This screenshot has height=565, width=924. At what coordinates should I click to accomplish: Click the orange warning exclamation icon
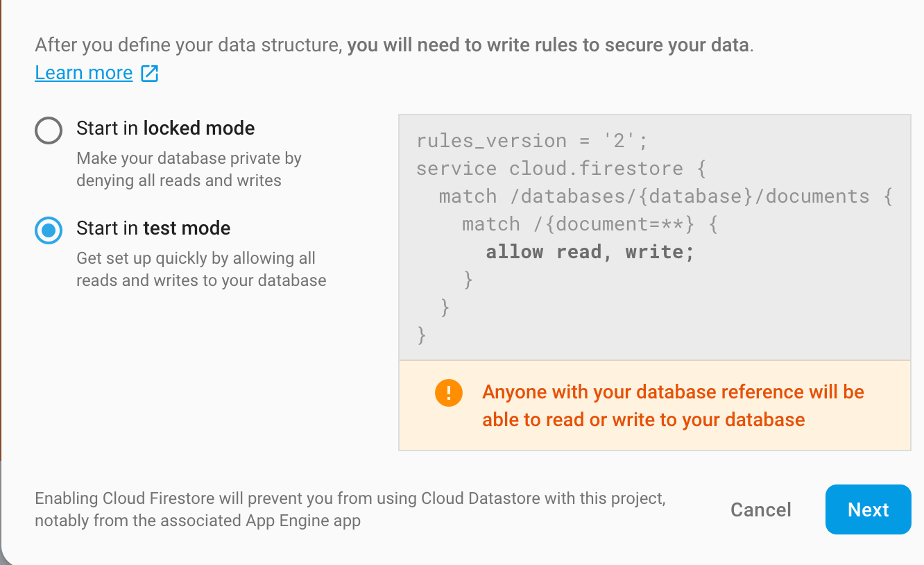(448, 393)
